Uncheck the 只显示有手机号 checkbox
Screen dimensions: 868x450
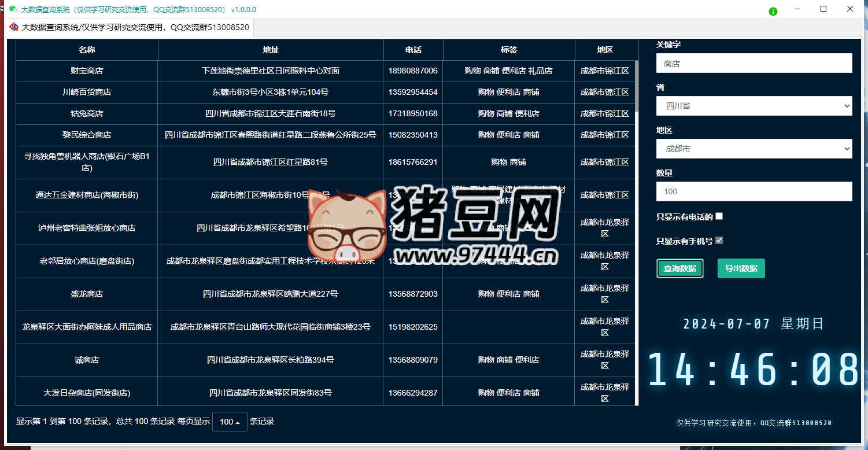click(x=719, y=241)
